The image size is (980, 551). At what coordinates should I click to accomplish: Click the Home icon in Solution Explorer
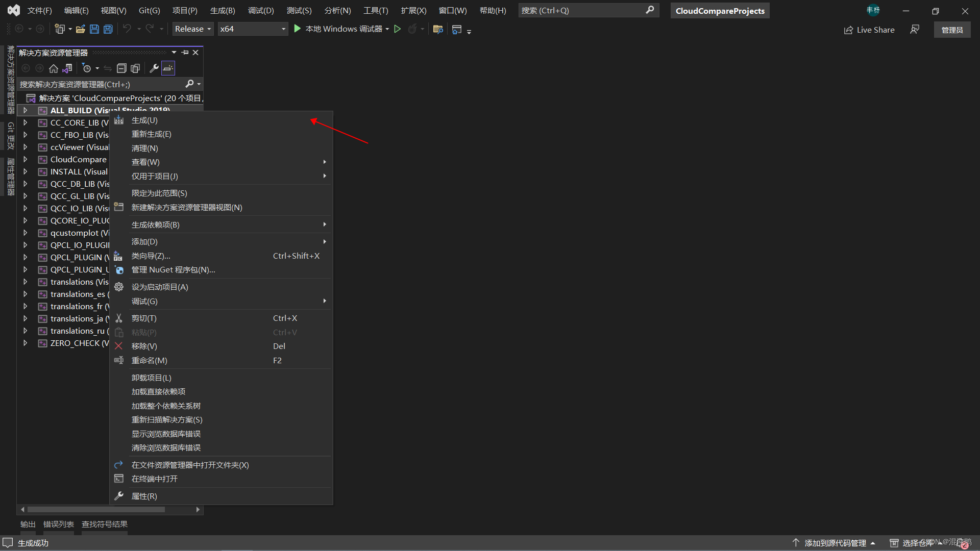54,68
